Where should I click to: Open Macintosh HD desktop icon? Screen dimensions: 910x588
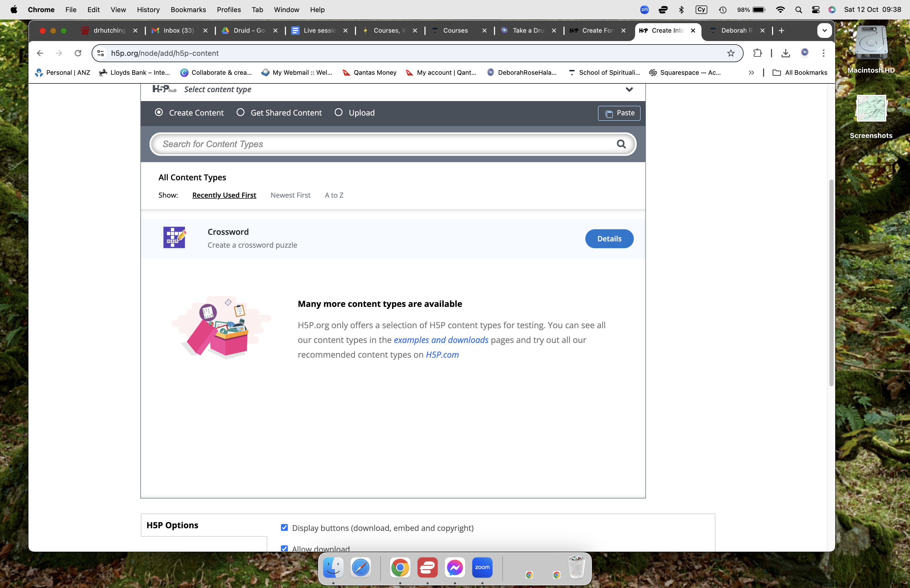click(x=871, y=50)
